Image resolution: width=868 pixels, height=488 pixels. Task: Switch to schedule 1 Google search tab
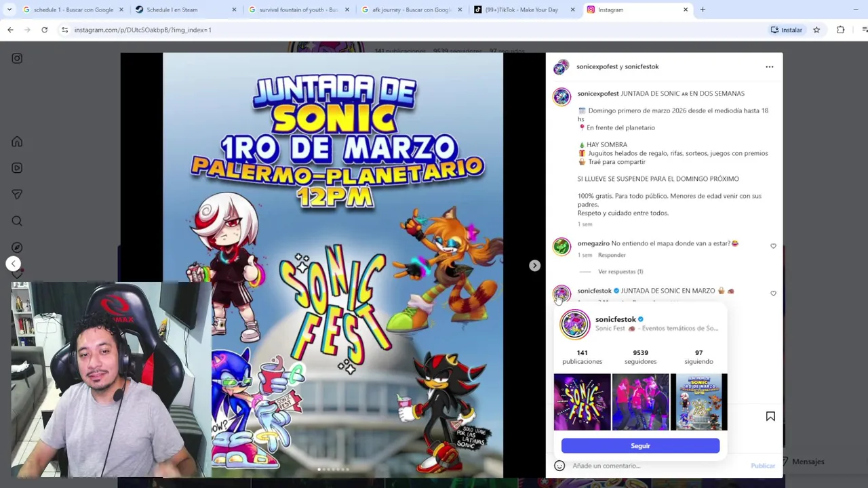coord(73,9)
